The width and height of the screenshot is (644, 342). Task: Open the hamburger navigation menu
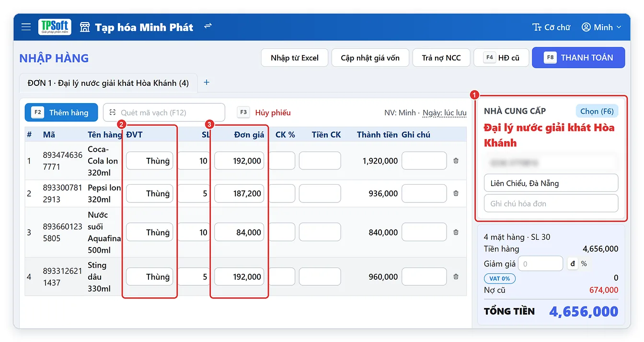26,27
